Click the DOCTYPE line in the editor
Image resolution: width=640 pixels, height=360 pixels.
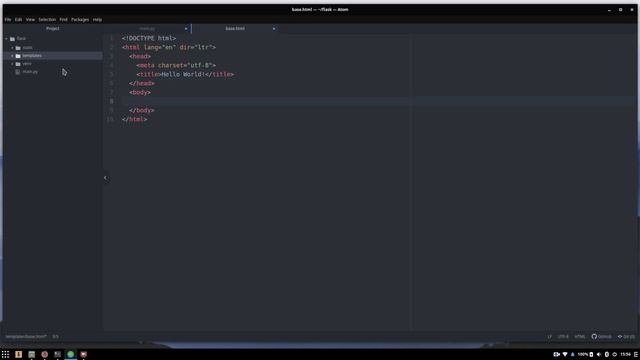point(149,38)
